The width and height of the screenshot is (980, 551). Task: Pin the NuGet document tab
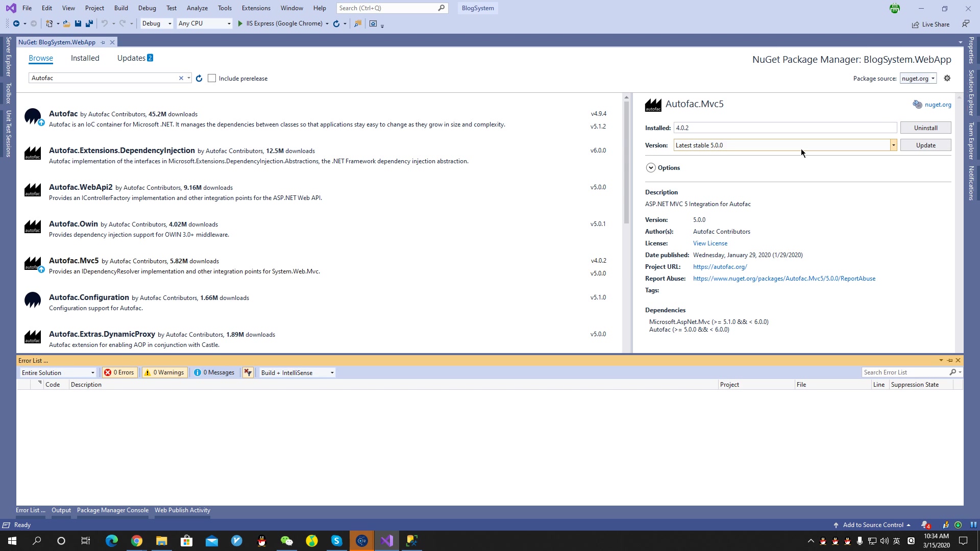click(x=103, y=42)
